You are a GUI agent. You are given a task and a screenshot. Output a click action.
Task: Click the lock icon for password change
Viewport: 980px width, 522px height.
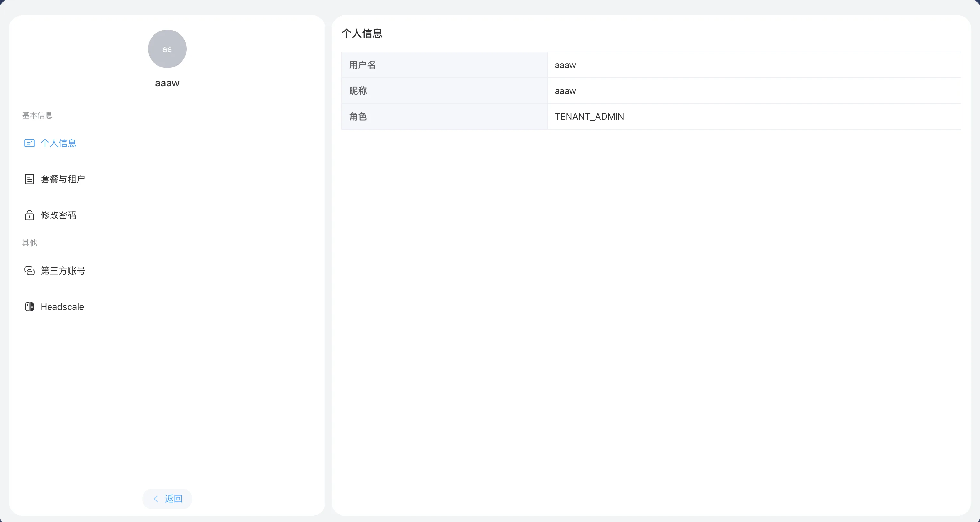tap(29, 215)
